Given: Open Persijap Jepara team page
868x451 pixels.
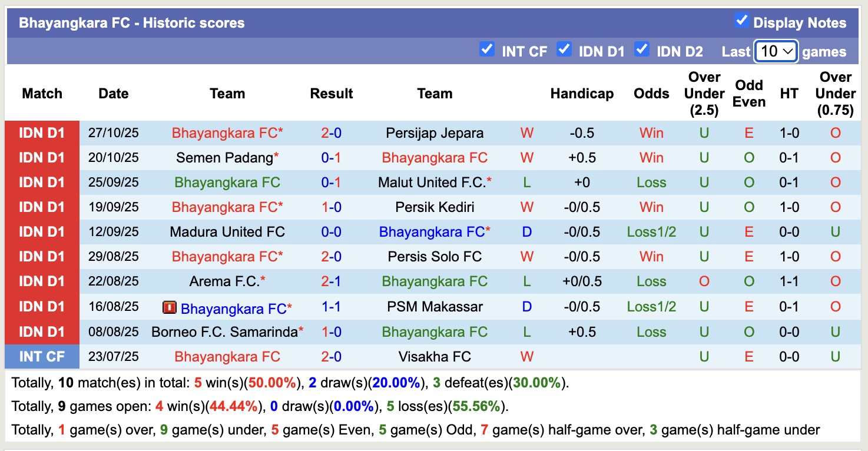Looking at the screenshot, I should (x=435, y=132).
